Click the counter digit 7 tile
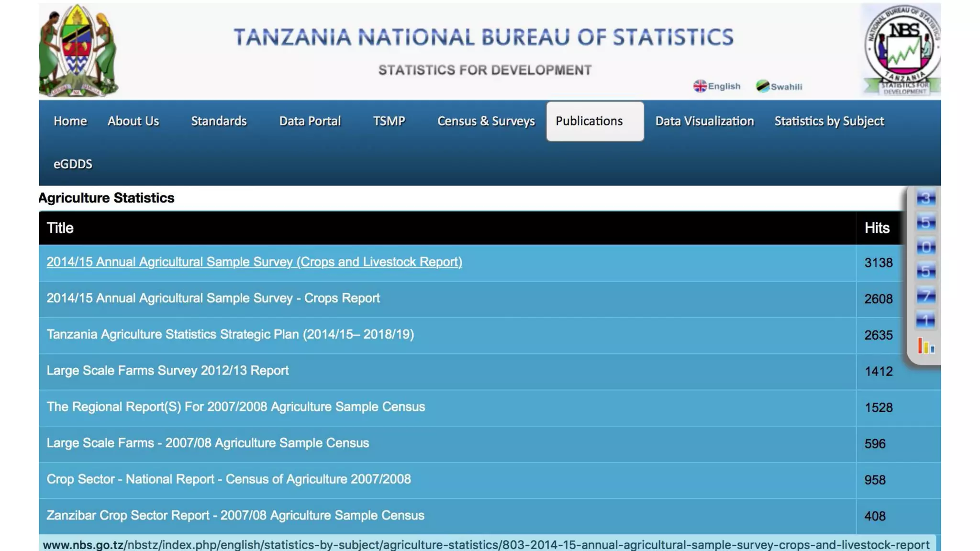Screen dimensions: 980x551 click(926, 296)
